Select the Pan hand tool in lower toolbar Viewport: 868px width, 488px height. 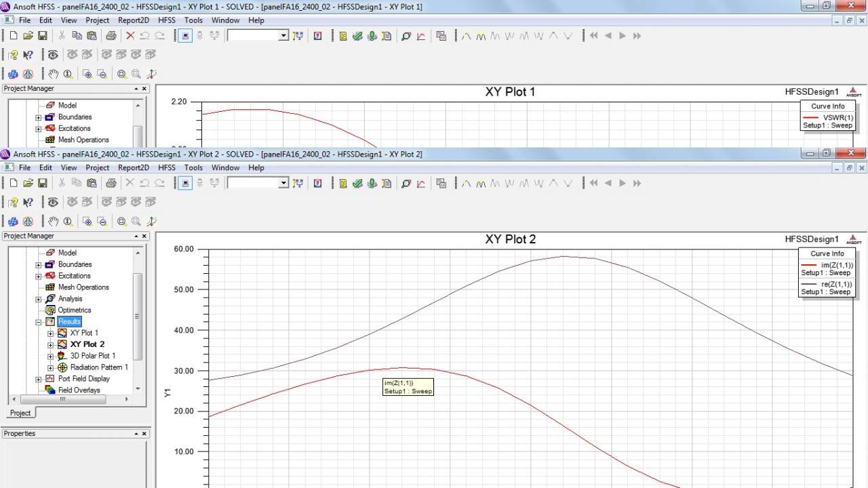tap(53, 222)
